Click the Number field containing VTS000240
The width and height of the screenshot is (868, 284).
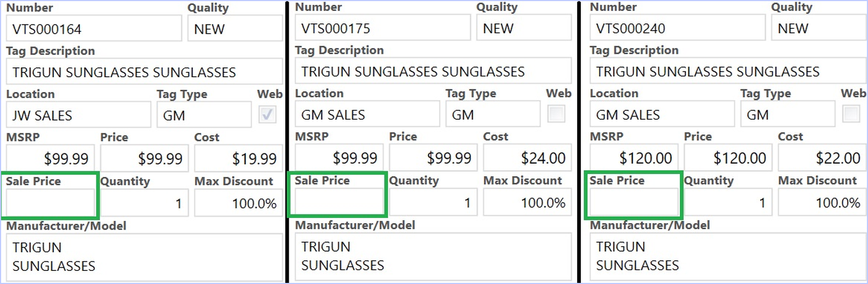tap(678, 28)
